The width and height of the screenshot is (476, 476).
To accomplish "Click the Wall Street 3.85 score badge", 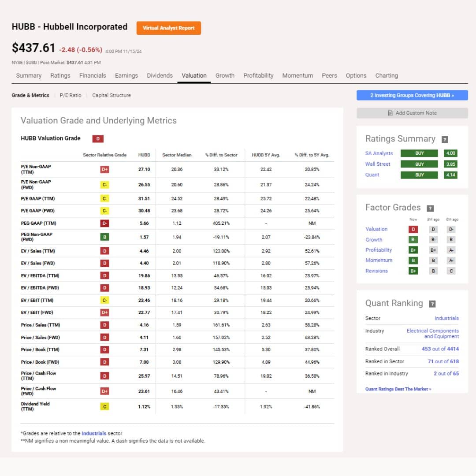I will tap(450, 164).
